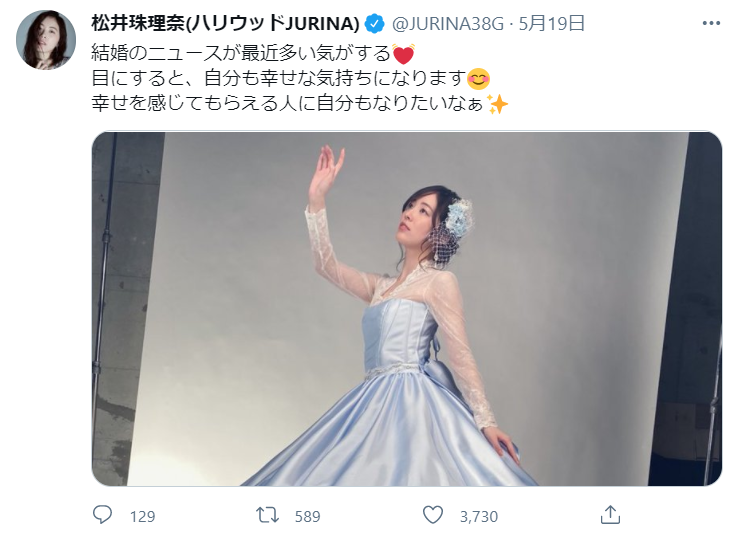
Task: Click the red heart emoji in text
Action: click(403, 54)
